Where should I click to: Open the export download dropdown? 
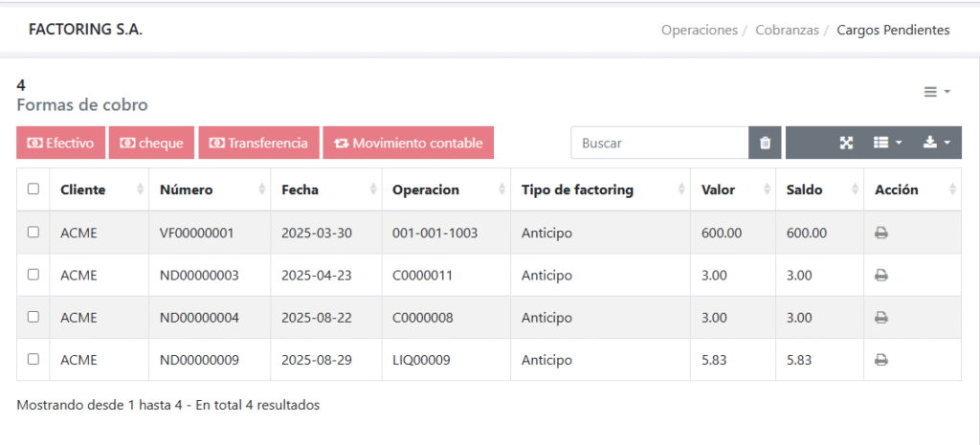(x=936, y=143)
